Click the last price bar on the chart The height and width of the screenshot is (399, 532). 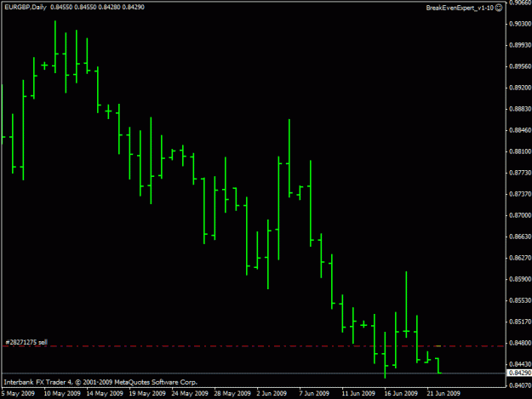[x=438, y=366]
